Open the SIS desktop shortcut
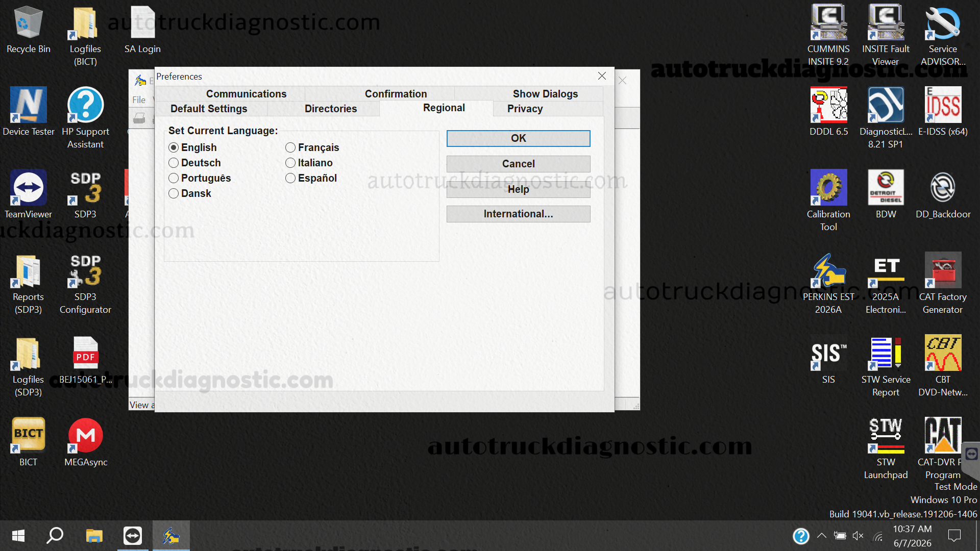The width and height of the screenshot is (980, 551). [828, 360]
